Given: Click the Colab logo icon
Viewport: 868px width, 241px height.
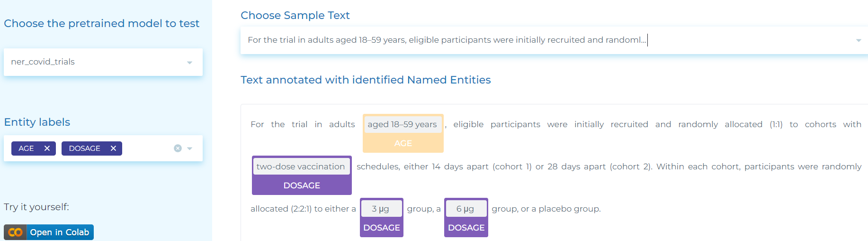Looking at the screenshot, I should [x=15, y=232].
